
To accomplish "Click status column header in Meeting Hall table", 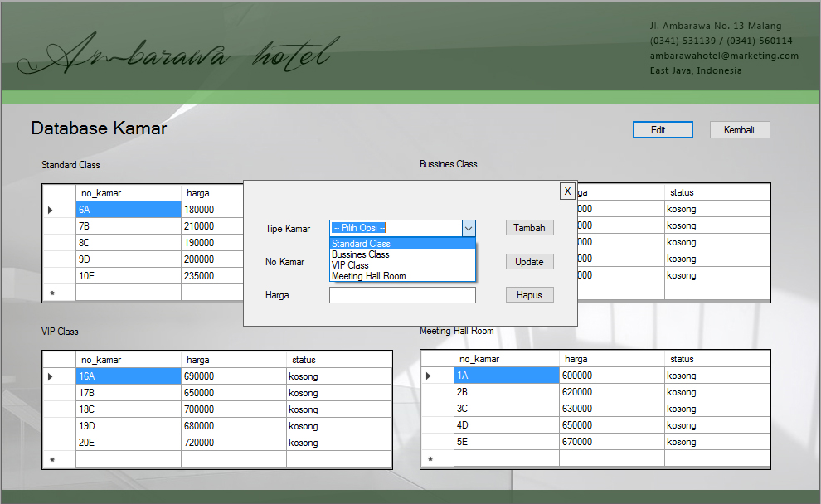I will point(717,359).
